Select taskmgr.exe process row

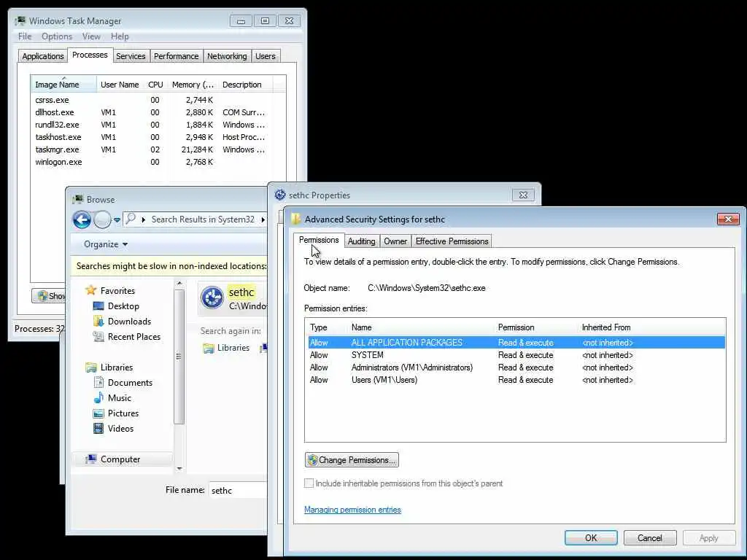152,149
